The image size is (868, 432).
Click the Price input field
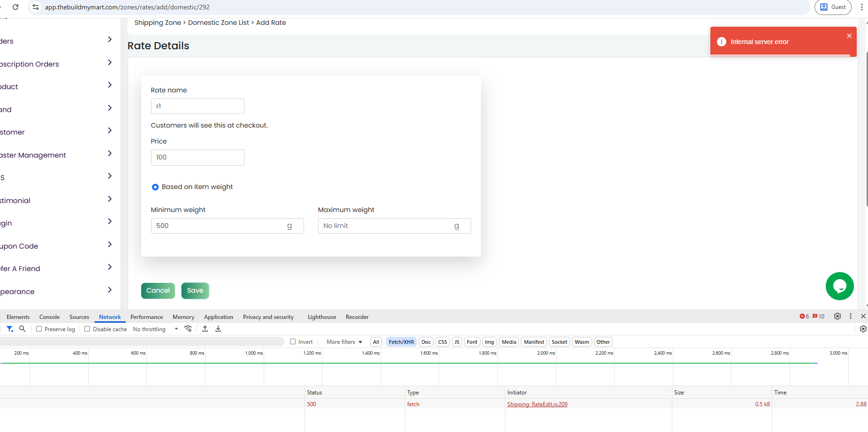pos(198,158)
